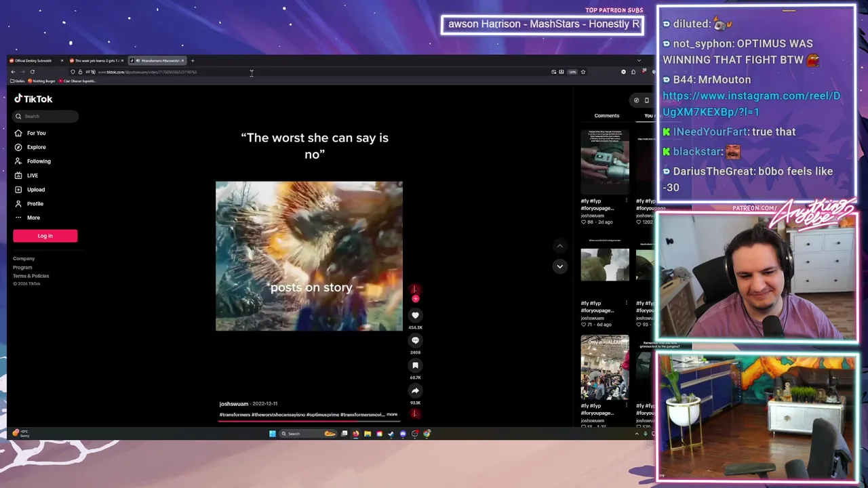
Task: Bookmark the page with the star icon
Action: tap(583, 72)
